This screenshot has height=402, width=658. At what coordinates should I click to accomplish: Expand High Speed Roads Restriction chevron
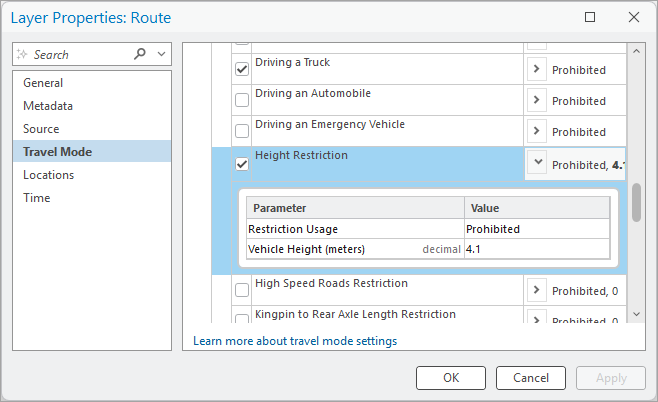pos(537,290)
